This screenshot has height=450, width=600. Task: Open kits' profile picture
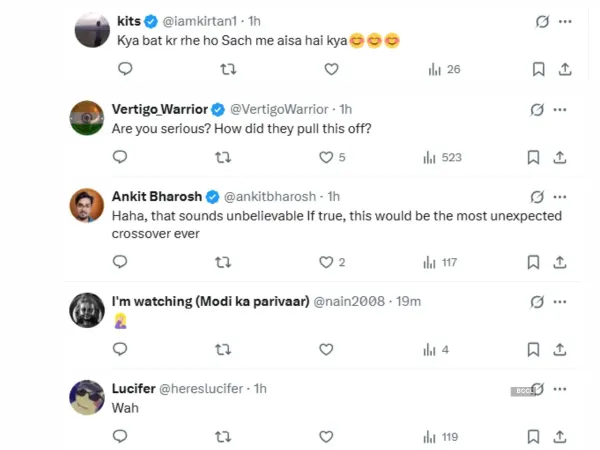click(92, 31)
